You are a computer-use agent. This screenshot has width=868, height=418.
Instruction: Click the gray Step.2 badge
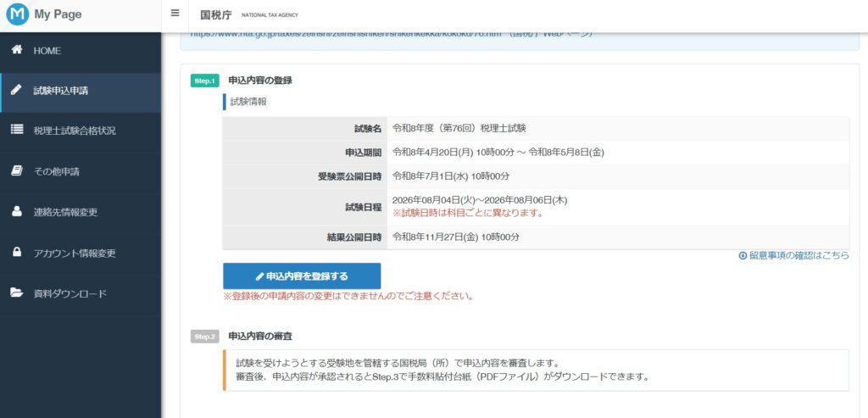pos(205,337)
